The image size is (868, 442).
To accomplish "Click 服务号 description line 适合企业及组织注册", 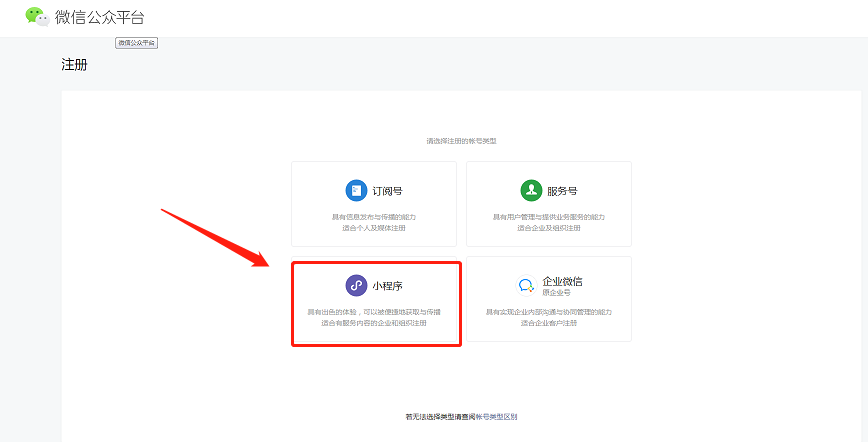I will pos(549,228).
